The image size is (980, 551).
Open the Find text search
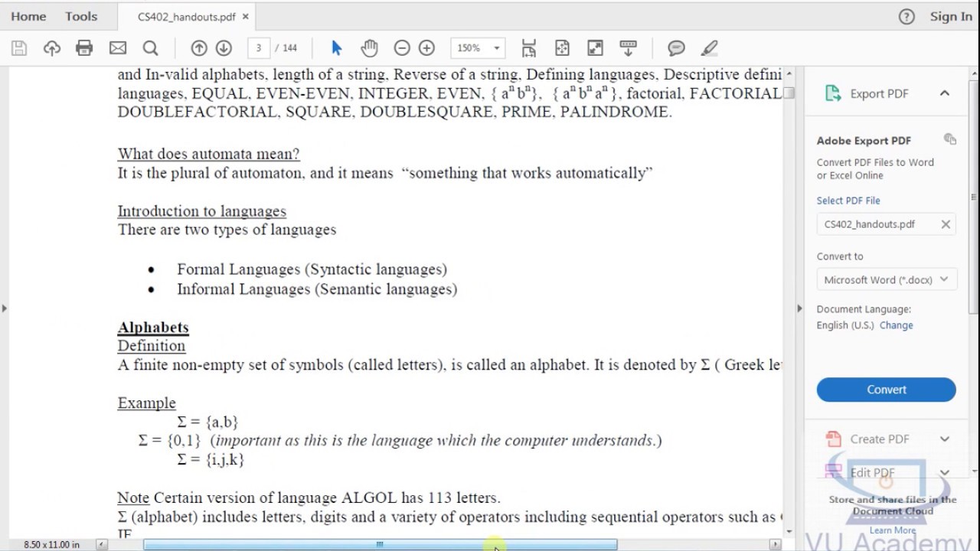151,48
